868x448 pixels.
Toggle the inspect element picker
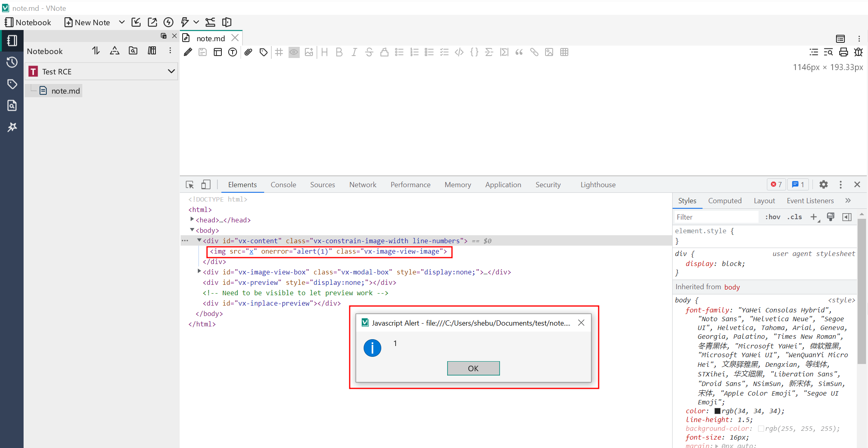coord(190,185)
